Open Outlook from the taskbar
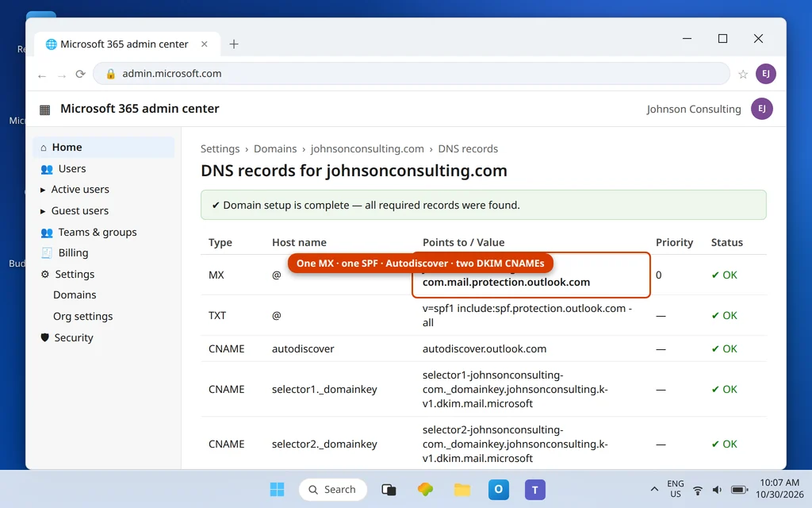The height and width of the screenshot is (508, 812). pos(499,489)
